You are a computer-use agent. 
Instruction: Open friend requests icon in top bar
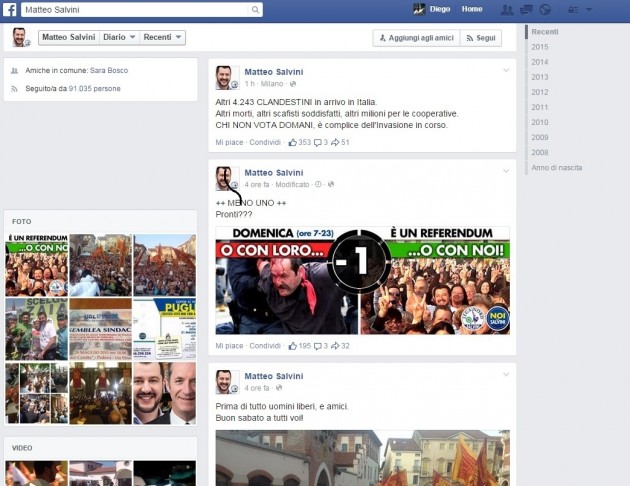pyautogui.click(x=507, y=10)
